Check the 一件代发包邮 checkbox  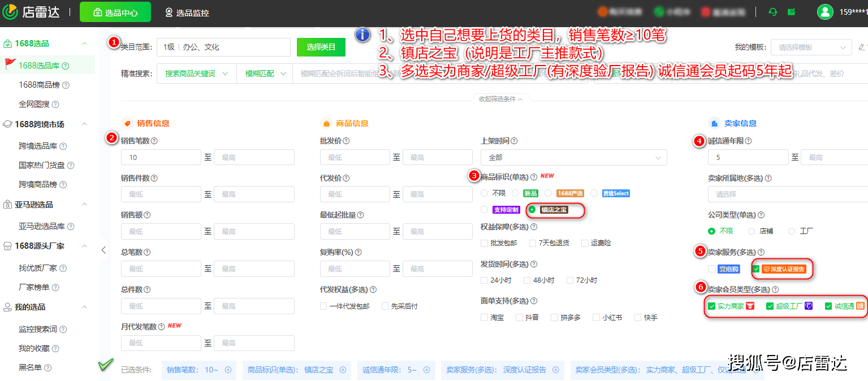(x=323, y=306)
